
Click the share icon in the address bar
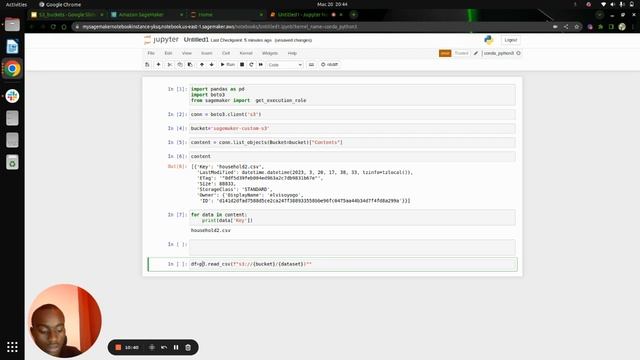[566, 27]
